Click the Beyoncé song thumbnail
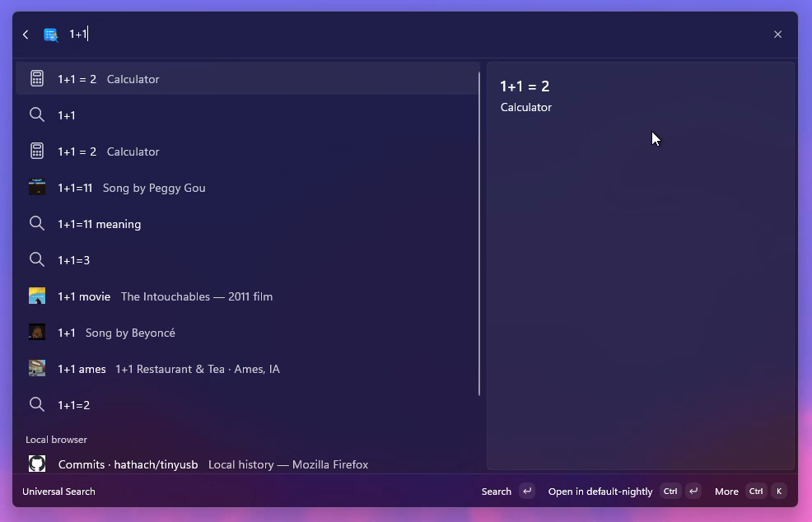Image resolution: width=812 pixels, height=522 pixels. (x=37, y=332)
